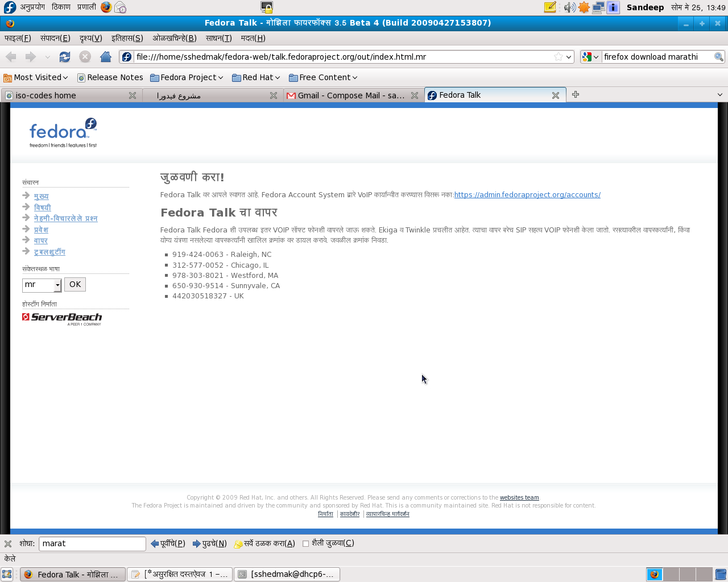Reload the current page
728x582 pixels.
coord(65,57)
